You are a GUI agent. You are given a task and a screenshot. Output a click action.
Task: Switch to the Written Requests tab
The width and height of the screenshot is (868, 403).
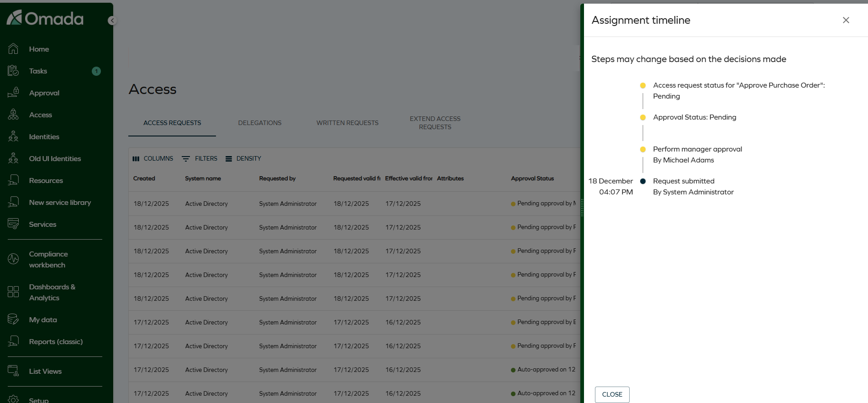pos(347,123)
